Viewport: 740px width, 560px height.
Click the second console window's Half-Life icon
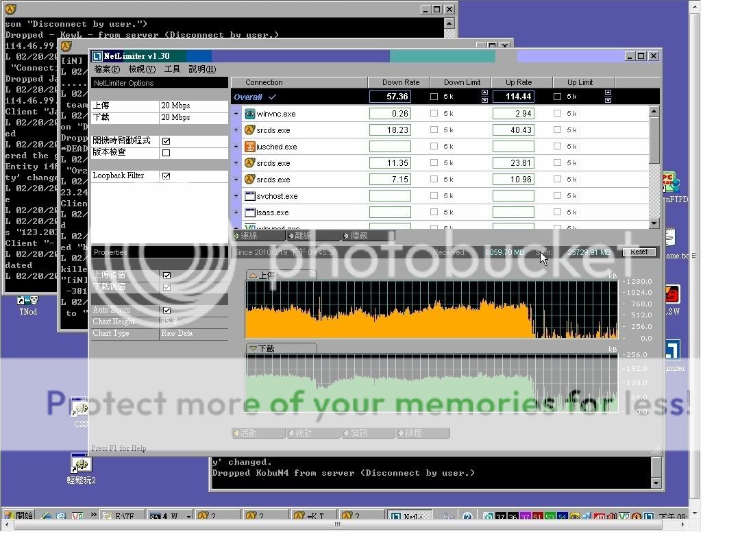66,46
